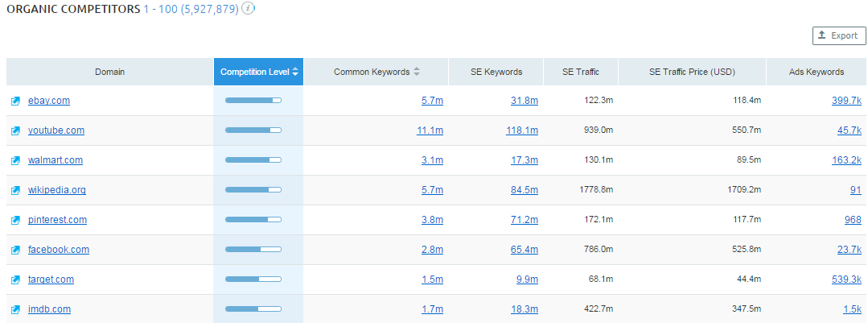Open wikipedia.org SE keywords 84.5m

click(525, 190)
